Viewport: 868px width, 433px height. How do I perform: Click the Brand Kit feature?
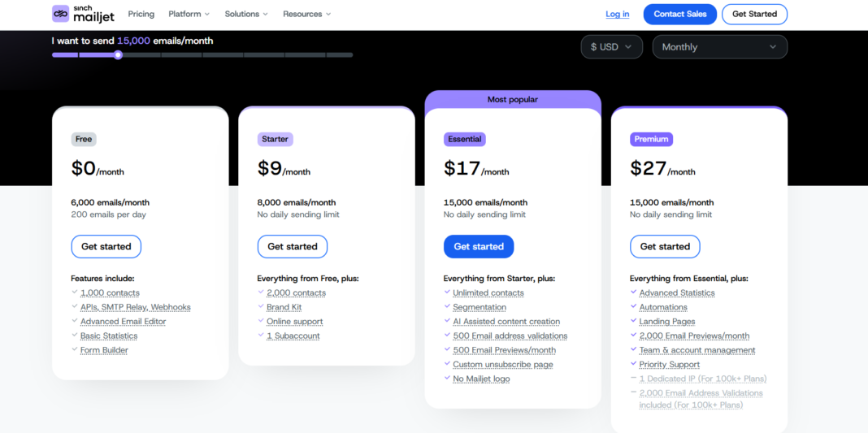point(284,307)
